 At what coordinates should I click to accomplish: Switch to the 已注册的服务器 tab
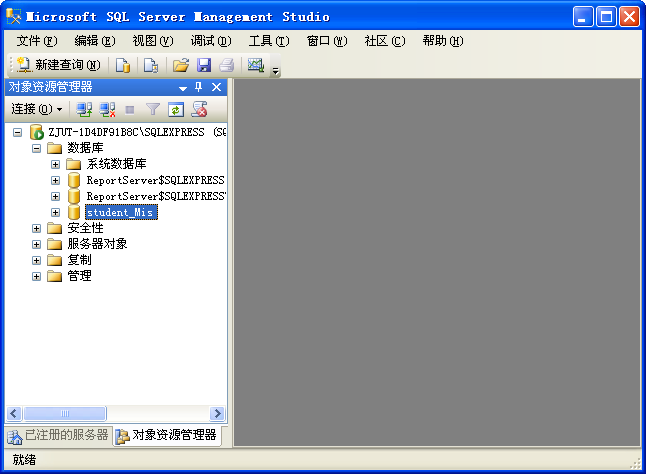58,436
